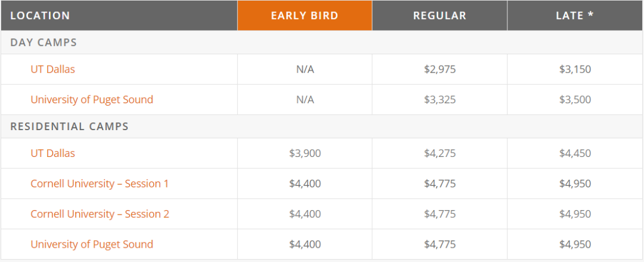Select the $3,500 late price cell
Image resolution: width=644 pixels, height=262 pixels.
tap(575, 100)
